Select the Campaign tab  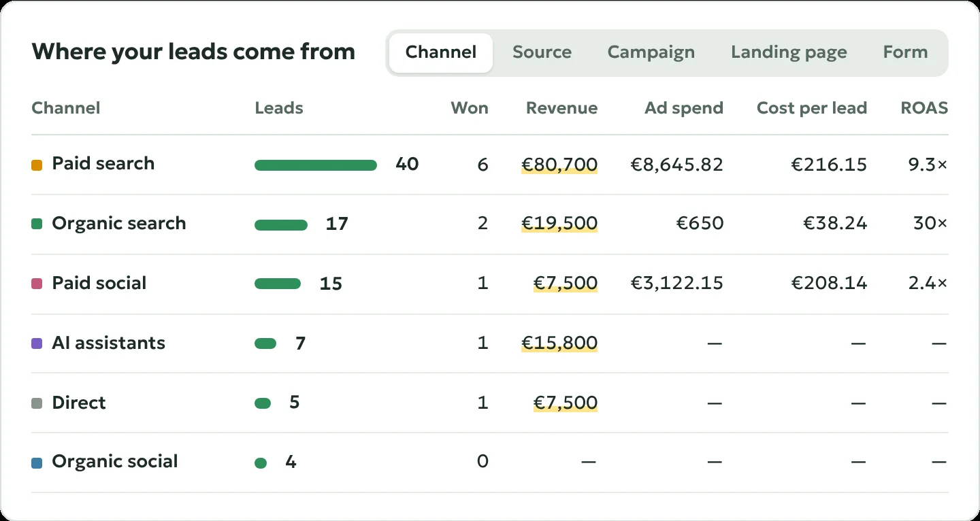(x=651, y=52)
